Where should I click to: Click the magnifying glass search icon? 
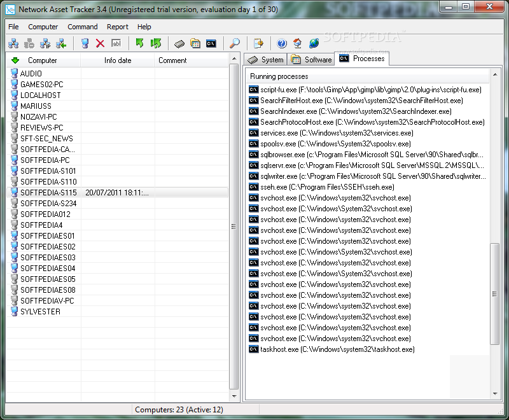[x=234, y=43]
